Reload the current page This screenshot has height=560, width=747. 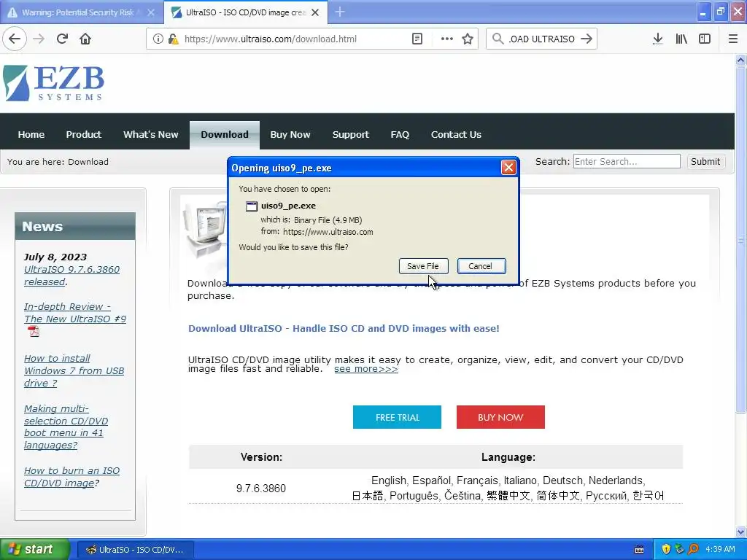63,39
